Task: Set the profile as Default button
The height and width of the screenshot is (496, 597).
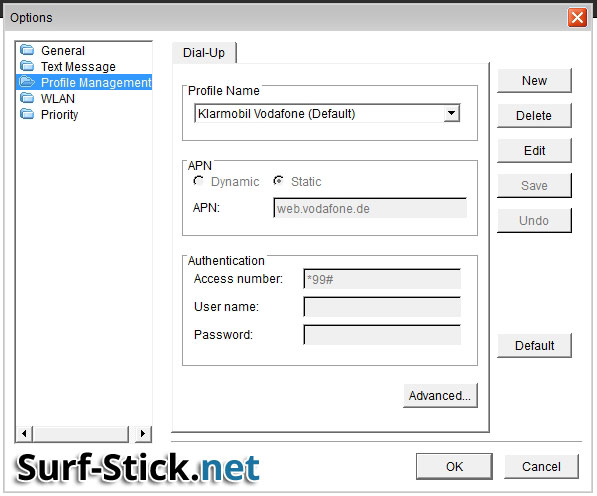Action: pyautogui.click(x=534, y=346)
